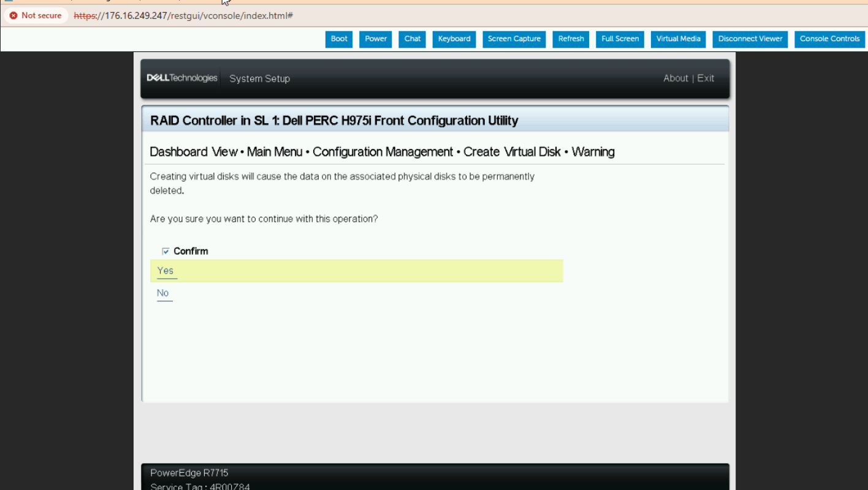Select No to cancel the operation

pyautogui.click(x=162, y=293)
